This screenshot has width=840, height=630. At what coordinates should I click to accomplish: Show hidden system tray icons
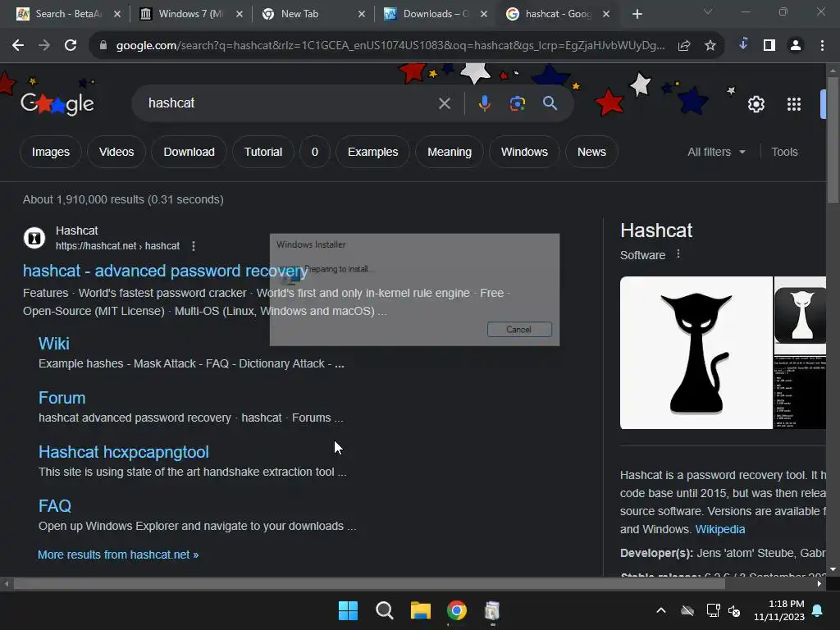661,610
